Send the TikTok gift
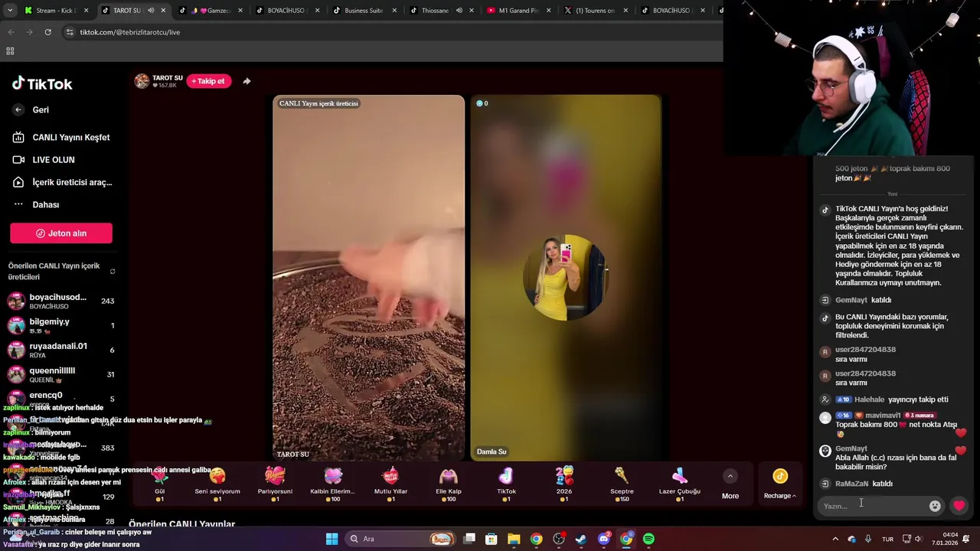Screen dimensions: 980x551 tap(506, 483)
